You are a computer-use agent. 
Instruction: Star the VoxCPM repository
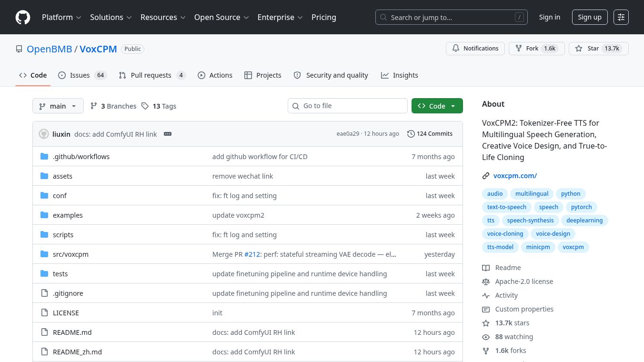pyautogui.click(x=599, y=49)
